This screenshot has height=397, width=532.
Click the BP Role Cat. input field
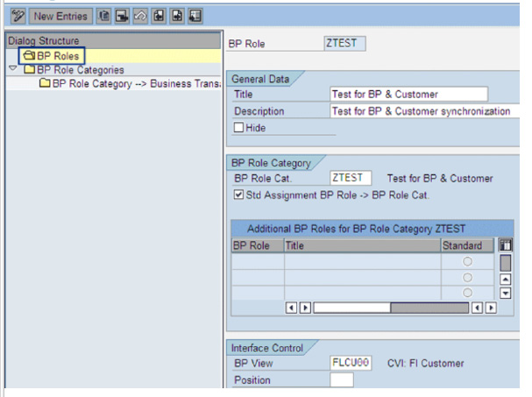point(351,178)
